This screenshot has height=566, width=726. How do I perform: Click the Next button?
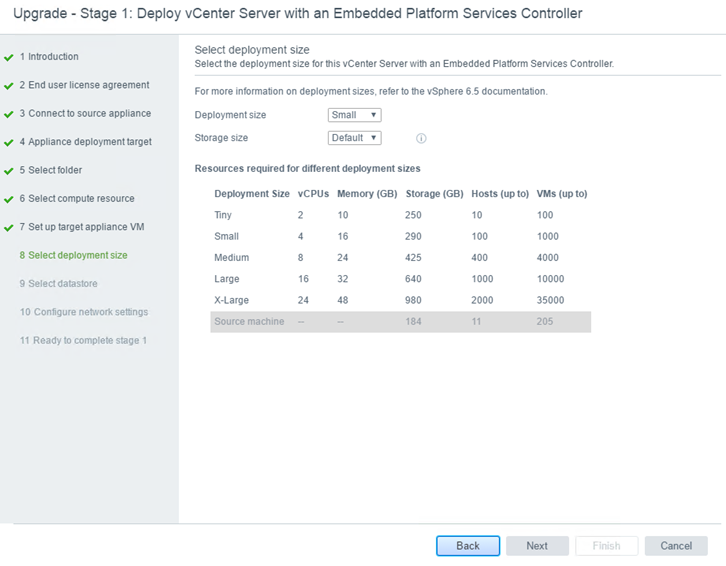537,546
